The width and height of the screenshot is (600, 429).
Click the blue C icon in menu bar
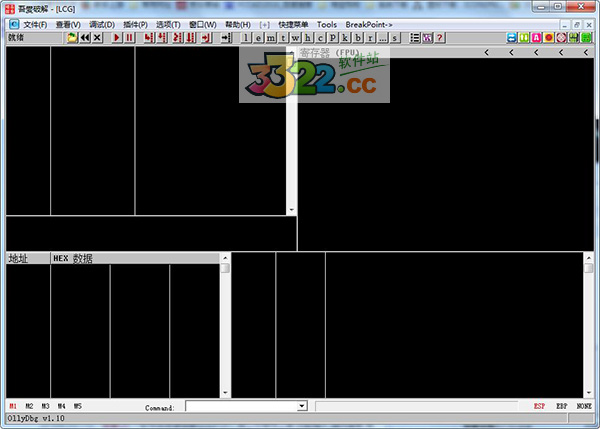[14, 24]
